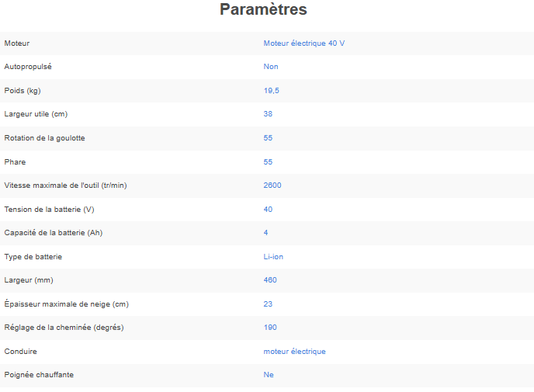Image resolution: width=534 pixels, height=392 pixels.
Task: Click the lowercase 'moteur électrique' link in Conduire row
Action: [294, 351]
